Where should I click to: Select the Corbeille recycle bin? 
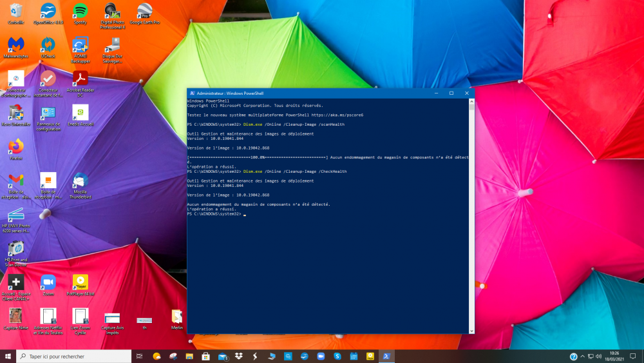click(16, 12)
